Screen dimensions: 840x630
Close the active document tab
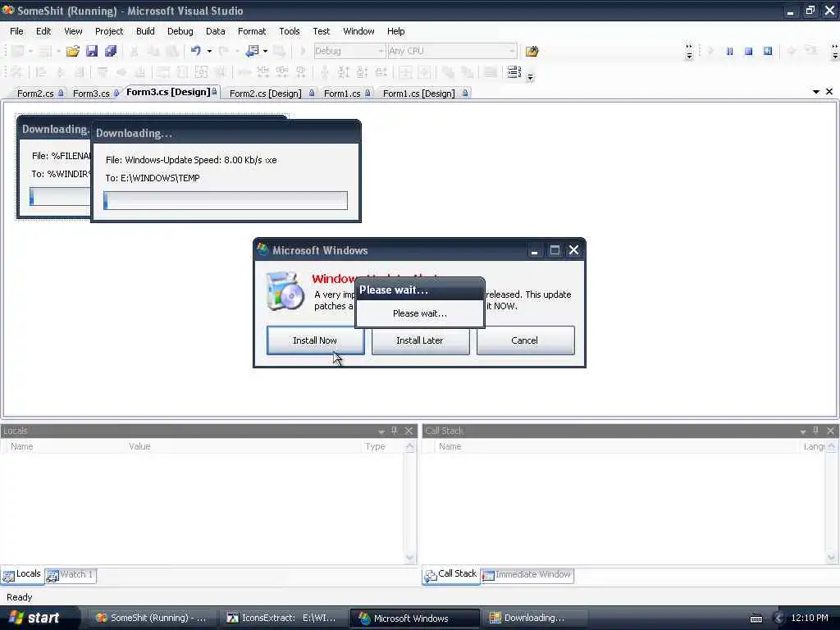[829, 92]
